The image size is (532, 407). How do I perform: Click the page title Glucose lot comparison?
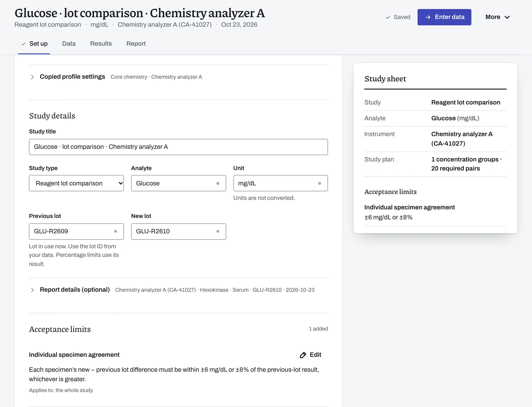[140, 13]
